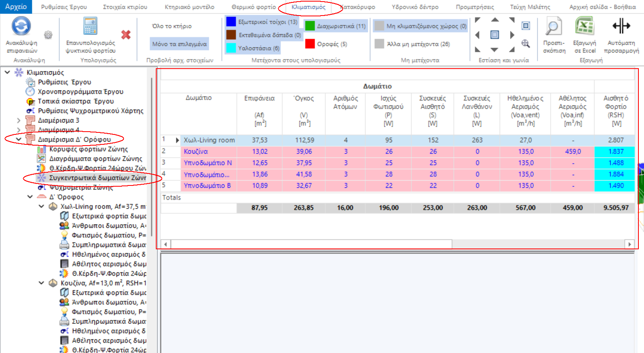Open the Προεπισκόπηση preview icon
The width and height of the screenshot is (644, 353).
tap(554, 26)
